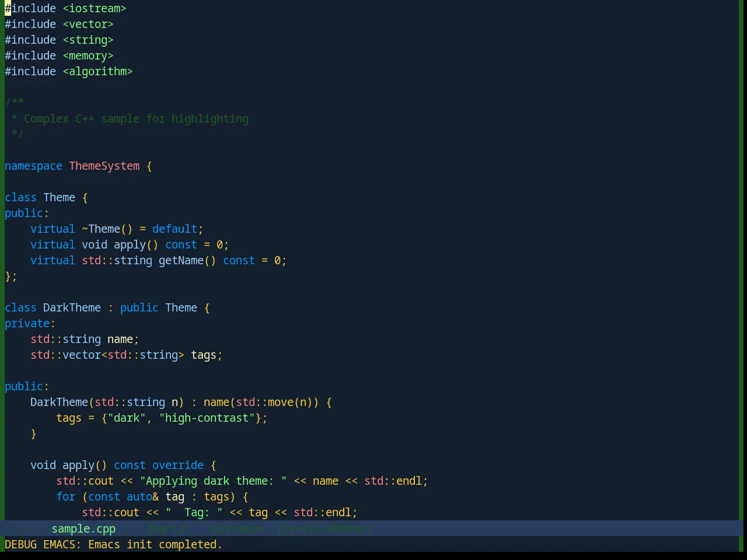747x560 pixels.
Task: Click the ~Theme() destructor
Action: 107,229
